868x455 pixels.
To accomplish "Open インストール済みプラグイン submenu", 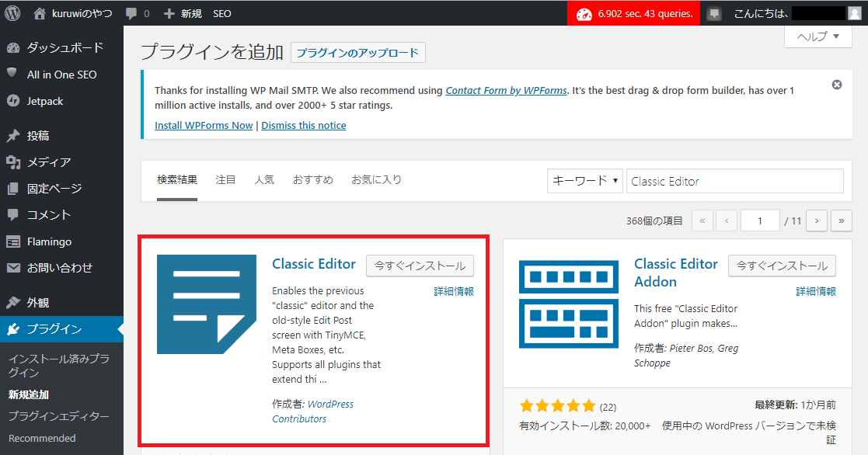I will coord(59,366).
